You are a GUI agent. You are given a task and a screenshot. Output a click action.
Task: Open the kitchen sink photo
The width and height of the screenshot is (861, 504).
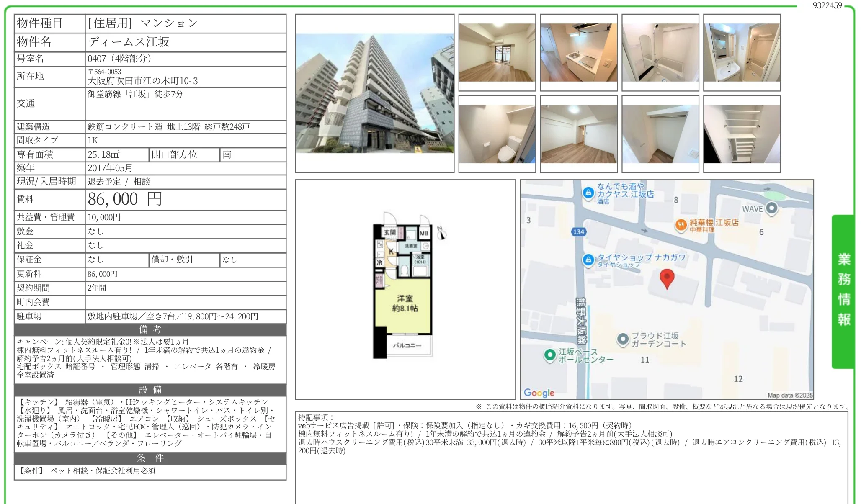pos(579,52)
